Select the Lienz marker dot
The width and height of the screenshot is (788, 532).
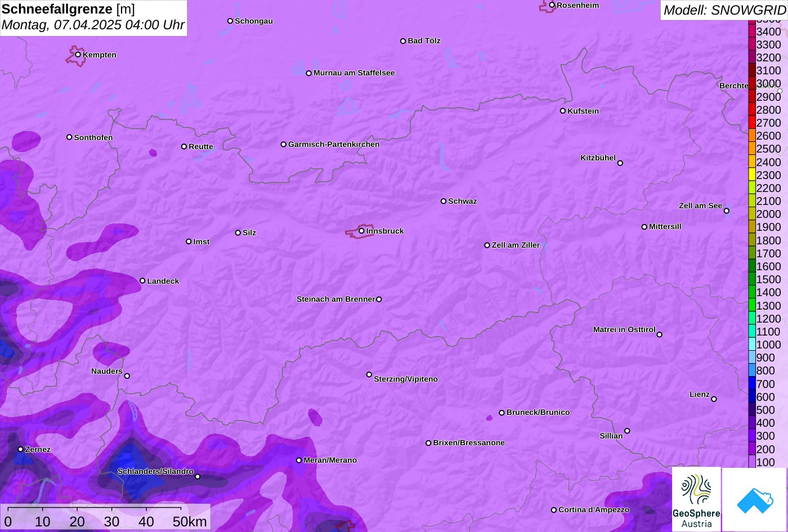coord(714,399)
